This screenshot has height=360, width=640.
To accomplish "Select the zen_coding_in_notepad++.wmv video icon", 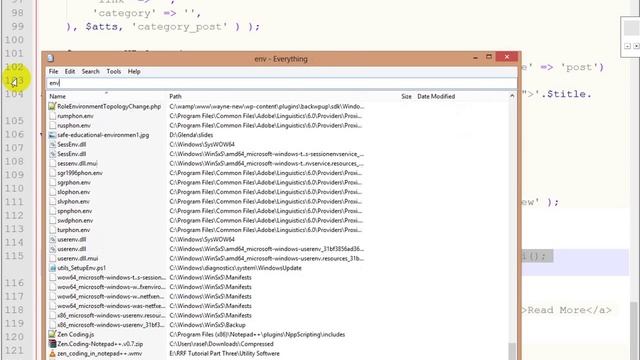I will point(52,353).
